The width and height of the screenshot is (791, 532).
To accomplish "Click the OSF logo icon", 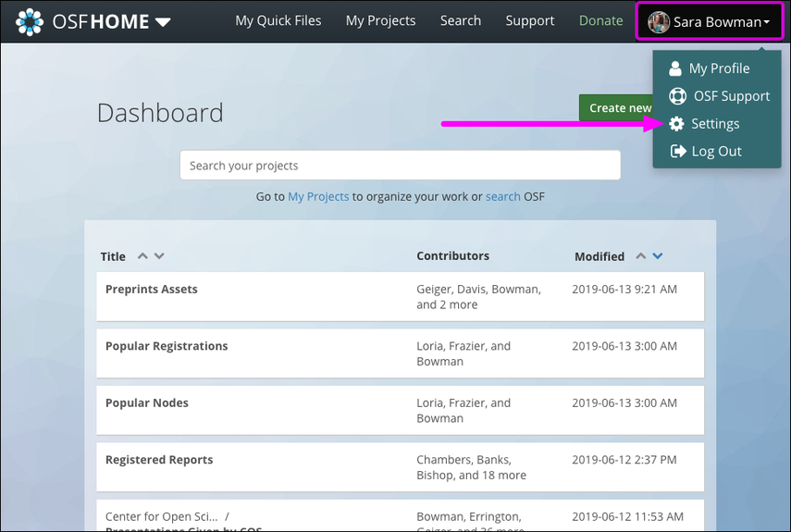I will click(x=30, y=21).
